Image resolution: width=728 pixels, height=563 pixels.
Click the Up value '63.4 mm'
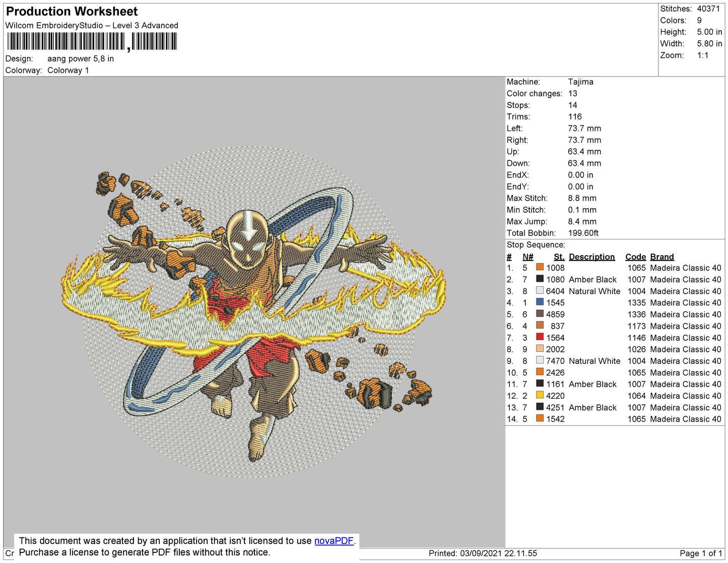pos(584,151)
